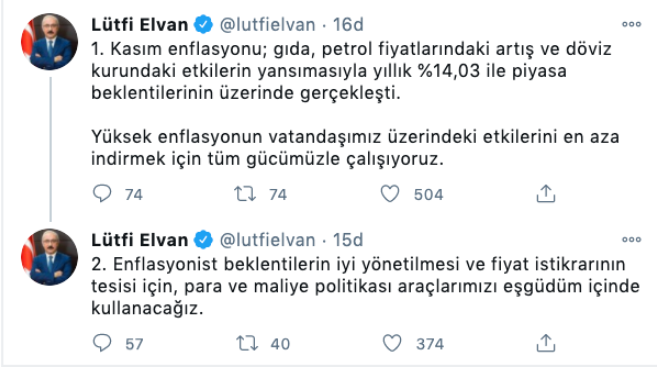Screen dimensions: 663x367
Task: Open the more options menu on first tweet
Action: [631, 25]
